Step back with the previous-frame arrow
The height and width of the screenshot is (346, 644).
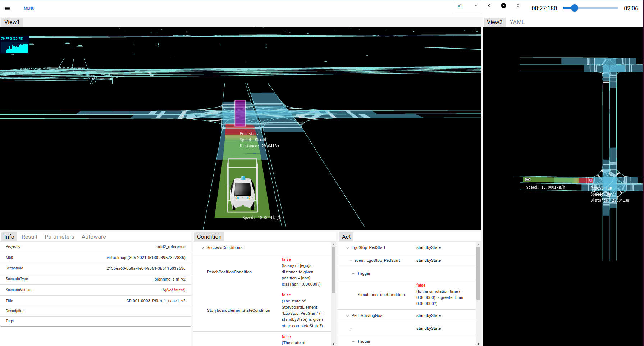[489, 6]
